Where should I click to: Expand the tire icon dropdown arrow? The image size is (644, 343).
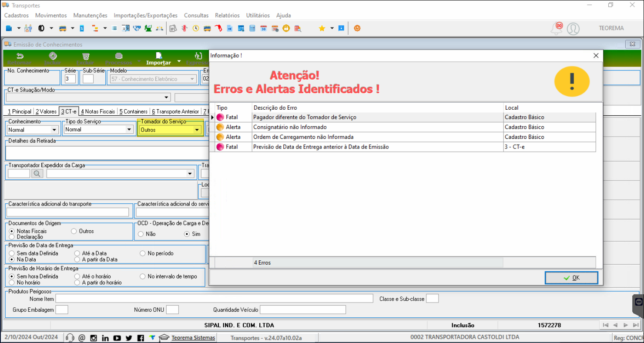[51, 28]
